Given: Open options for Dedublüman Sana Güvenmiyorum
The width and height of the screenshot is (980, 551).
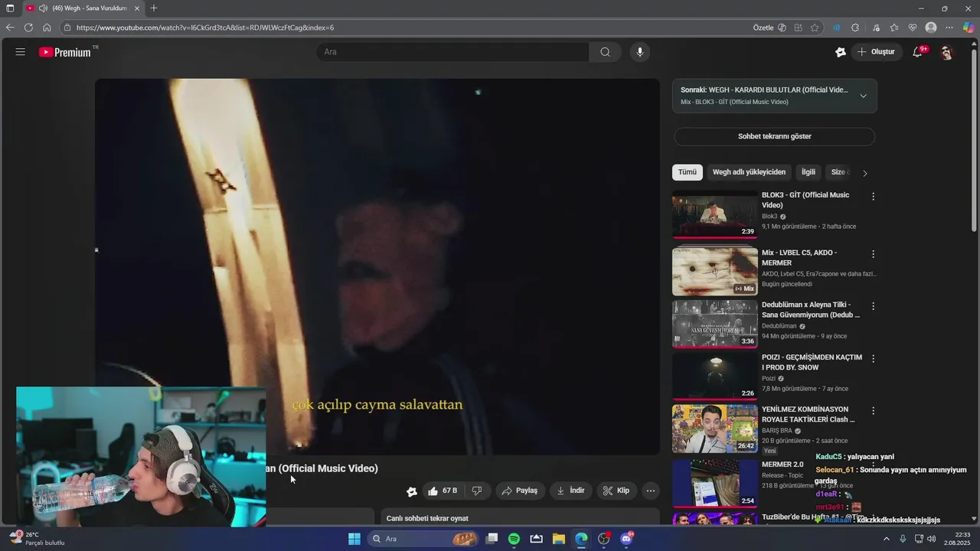Looking at the screenshot, I should click(x=873, y=306).
